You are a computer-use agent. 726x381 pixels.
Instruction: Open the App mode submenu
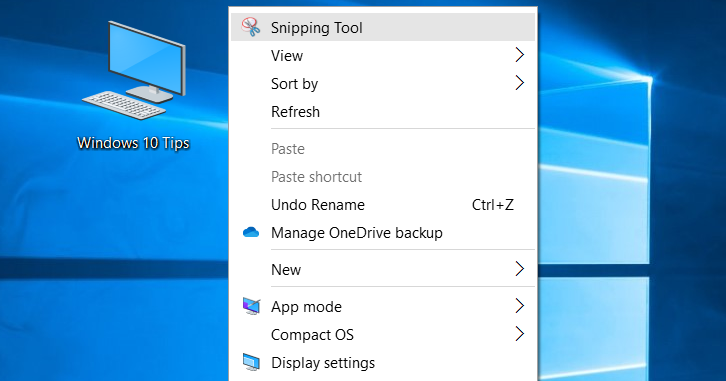pos(383,306)
